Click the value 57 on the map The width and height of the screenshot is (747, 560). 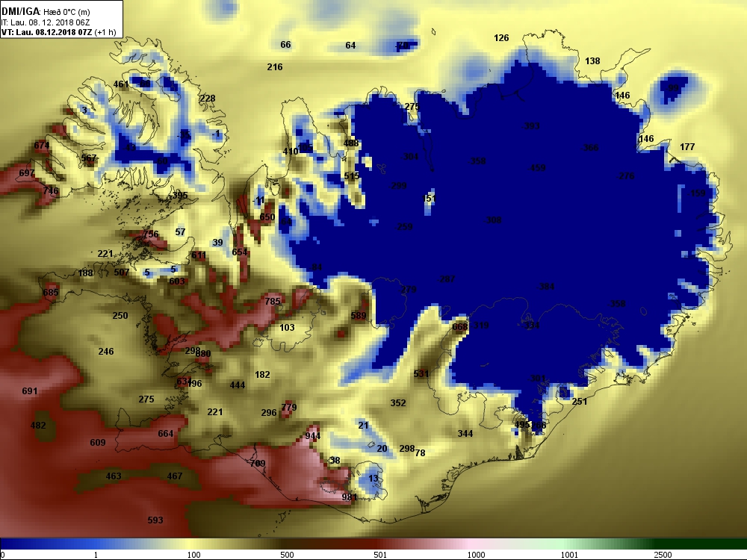click(180, 232)
